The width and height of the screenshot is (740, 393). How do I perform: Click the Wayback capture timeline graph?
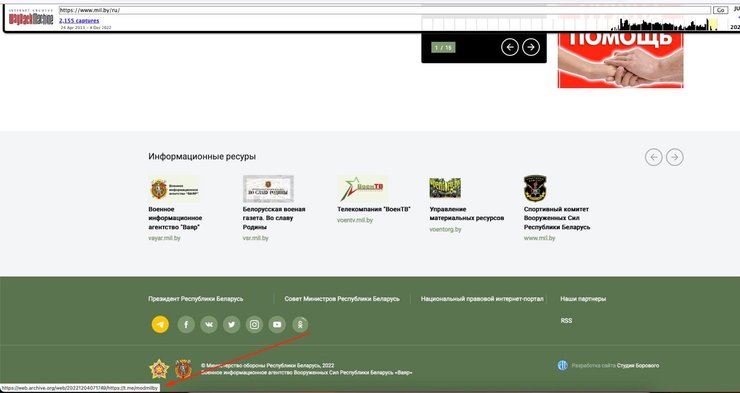(x=569, y=24)
